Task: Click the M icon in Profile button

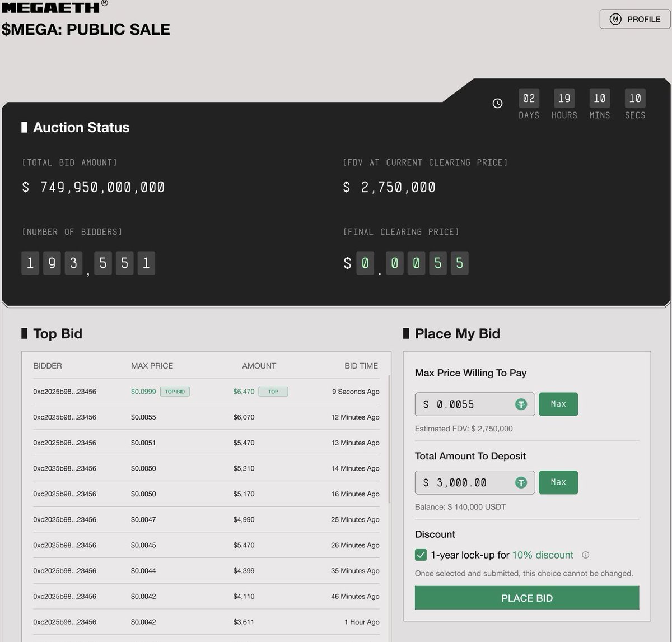Action: coord(615,19)
